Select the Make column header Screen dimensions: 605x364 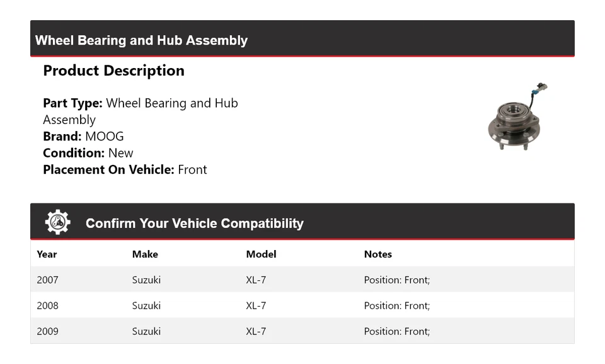pyautogui.click(x=145, y=254)
